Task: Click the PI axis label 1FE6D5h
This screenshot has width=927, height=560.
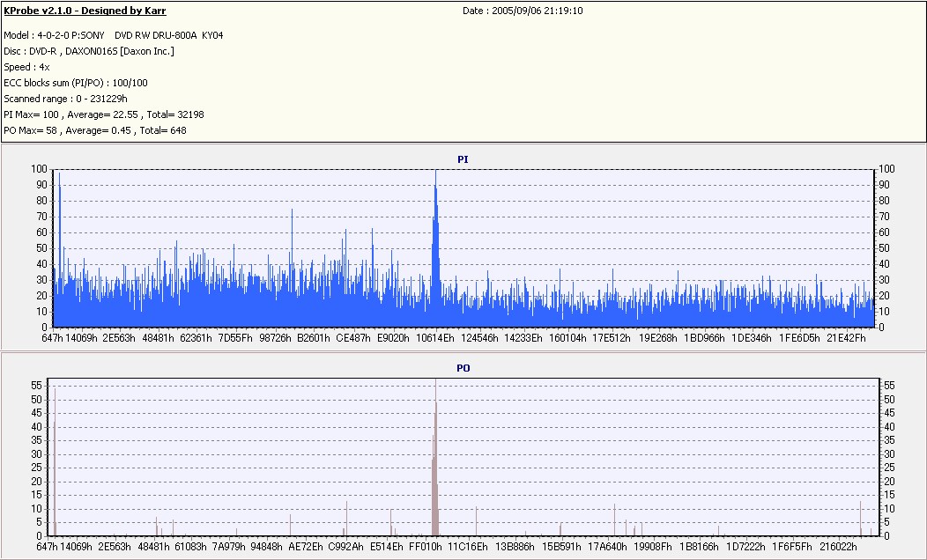Action: coord(799,338)
